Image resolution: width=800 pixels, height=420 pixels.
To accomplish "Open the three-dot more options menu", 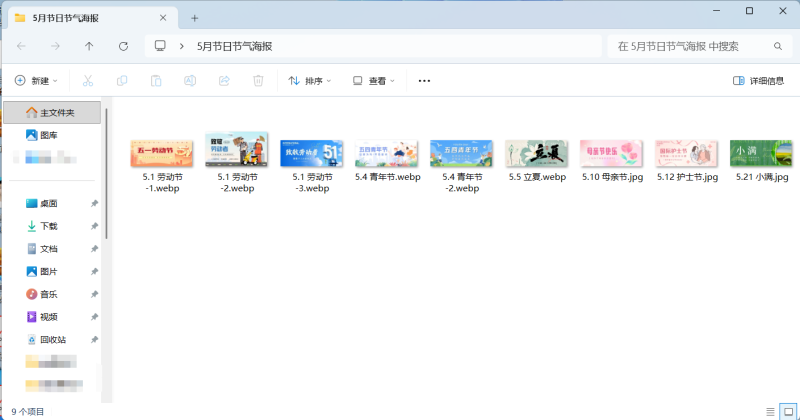I will (x=424, y=81).
